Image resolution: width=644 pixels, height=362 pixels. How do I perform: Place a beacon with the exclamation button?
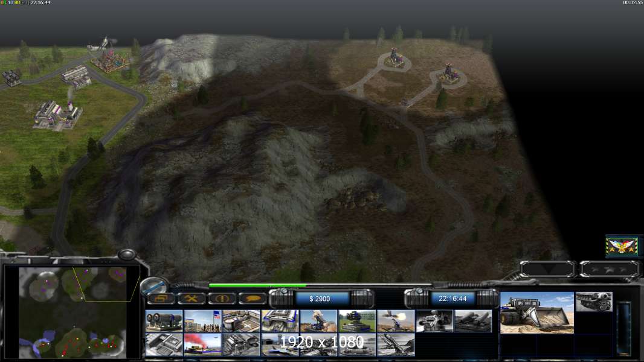coord(222,298)
